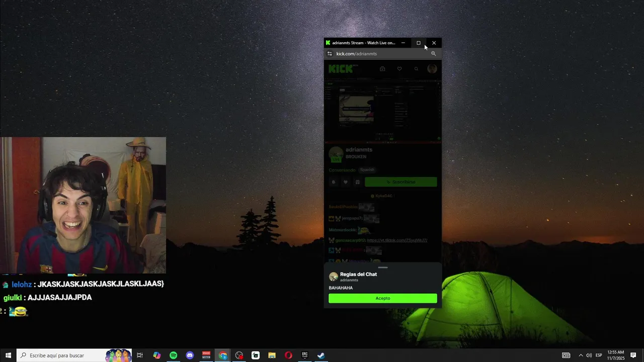
Task: Click the lelohz chat username
Action: pyautogui.click(x=22, y=284)
